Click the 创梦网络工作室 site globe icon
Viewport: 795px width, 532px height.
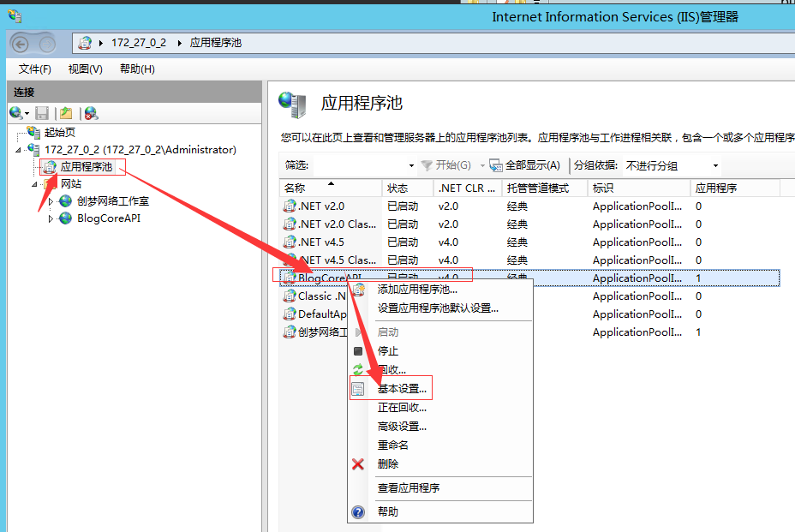point(65,201)
